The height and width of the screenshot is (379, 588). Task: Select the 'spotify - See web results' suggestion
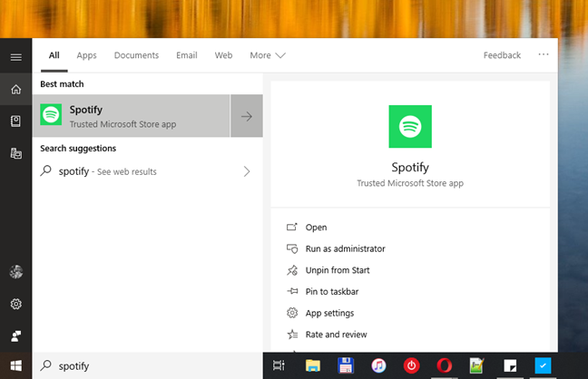tap(148, 171)
